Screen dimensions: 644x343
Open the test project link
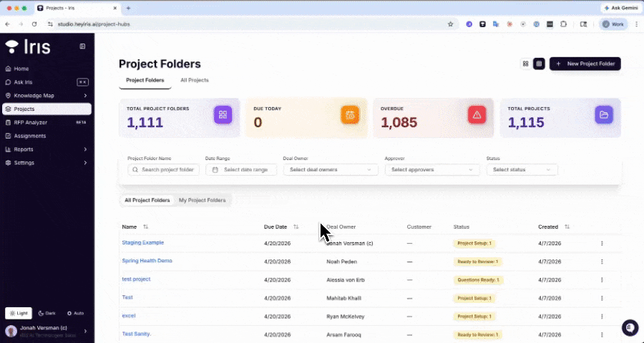137,279
